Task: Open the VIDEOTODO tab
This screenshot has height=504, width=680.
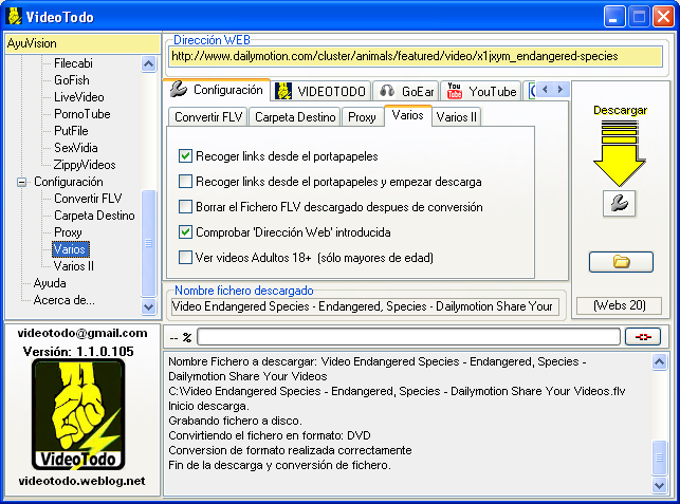Action: (x=321, y=92)
